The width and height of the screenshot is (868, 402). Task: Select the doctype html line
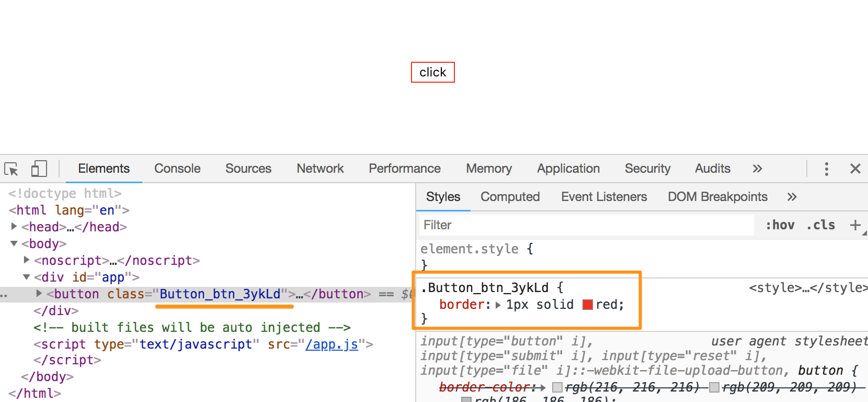[65, 194]
